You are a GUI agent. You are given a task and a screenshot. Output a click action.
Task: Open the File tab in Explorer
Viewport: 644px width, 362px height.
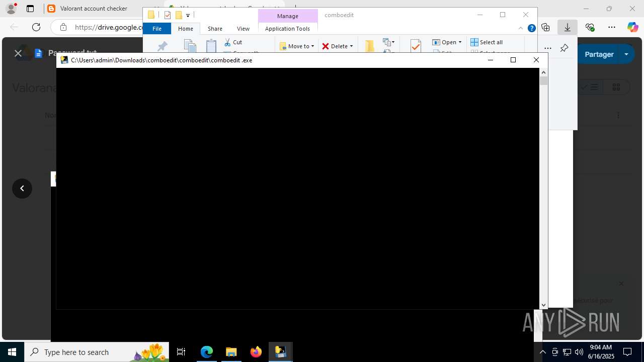(x=157, y=29)
